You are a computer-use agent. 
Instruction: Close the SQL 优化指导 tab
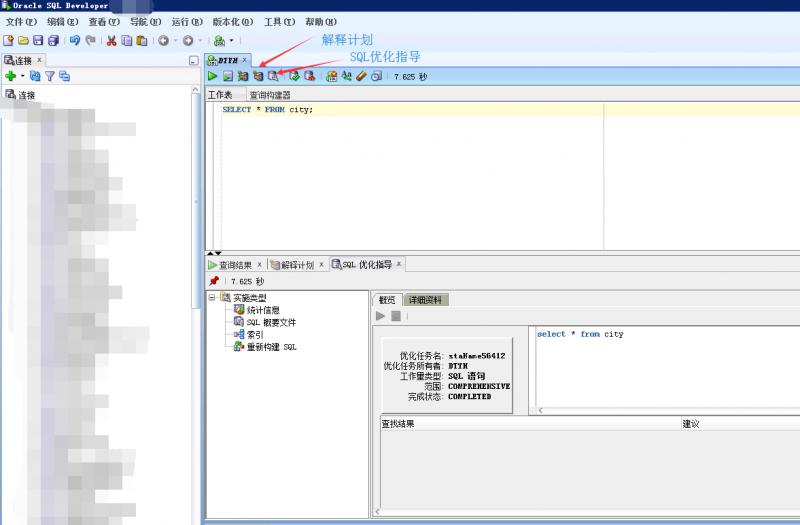pyautogui.click(x=398, y=264)
